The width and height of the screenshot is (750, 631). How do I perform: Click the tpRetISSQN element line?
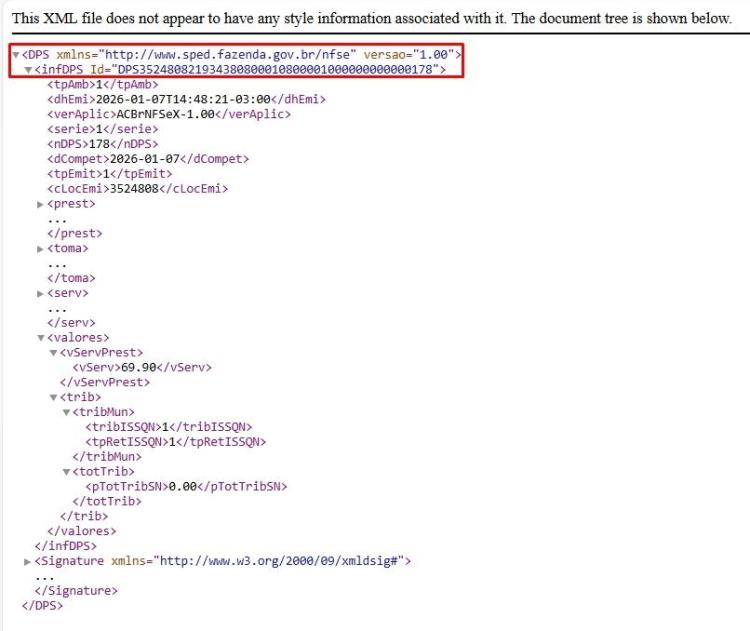pyautogui.click(x=176, y=442)
